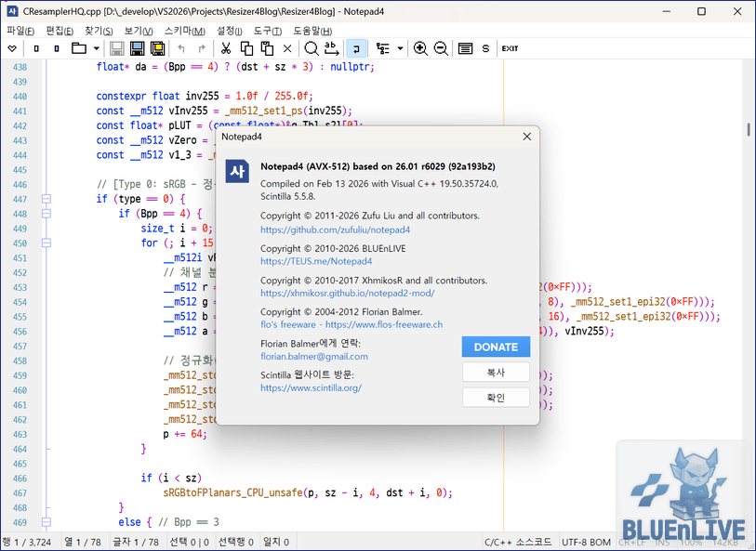Collapse the fold marker at line 448

click(46, 214)
